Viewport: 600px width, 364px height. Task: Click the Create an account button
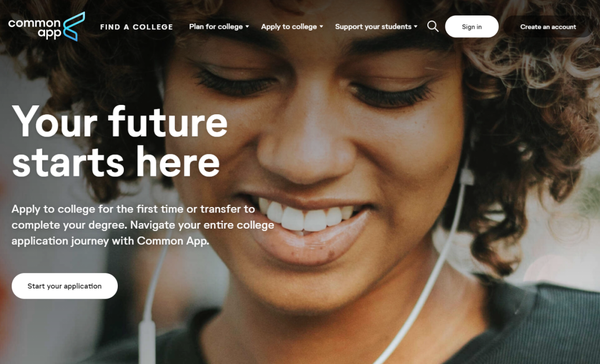pyautogui.click(x=548, y=27)
